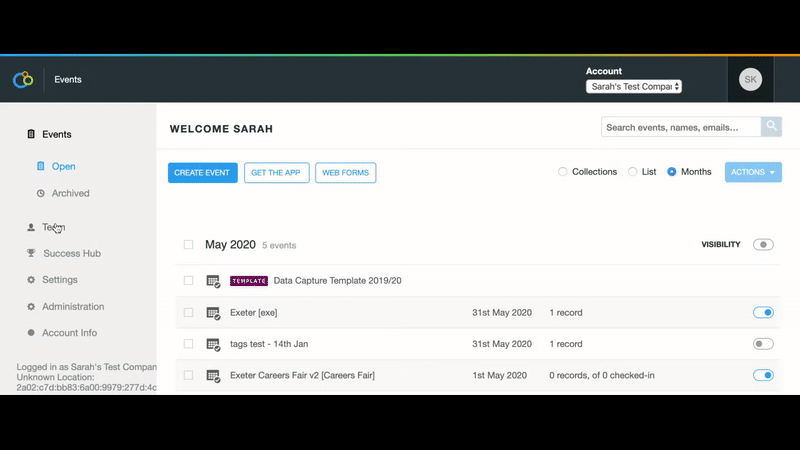Open the Exeter [exe] event
800x450 pixels.
coord(254,312)
